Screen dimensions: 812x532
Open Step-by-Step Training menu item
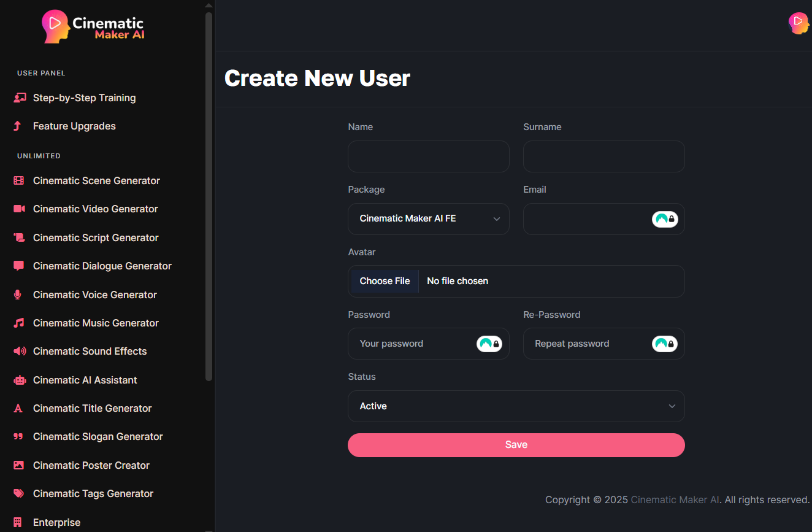click(x=84, y=98)
